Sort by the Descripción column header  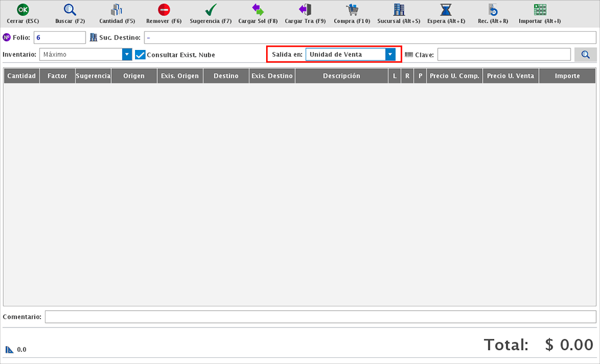coord(341,76)
